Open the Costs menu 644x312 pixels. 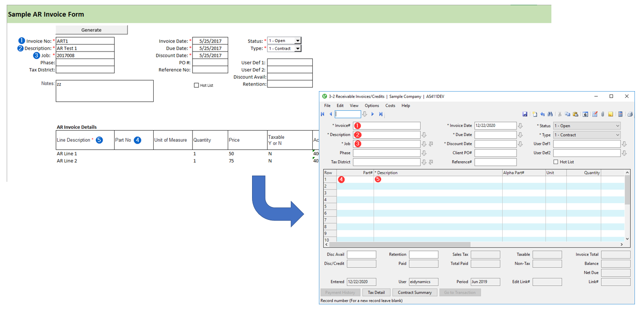click(x=390, y=105)
